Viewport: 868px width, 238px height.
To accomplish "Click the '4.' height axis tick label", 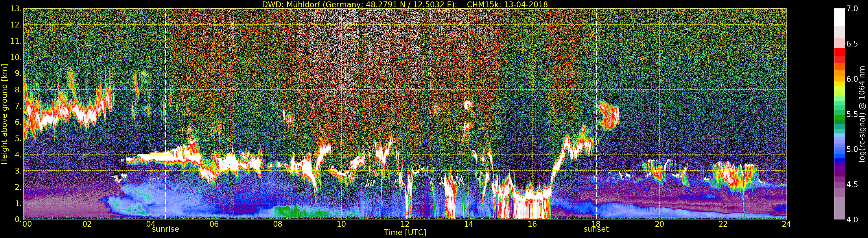I will pos(18,155).
